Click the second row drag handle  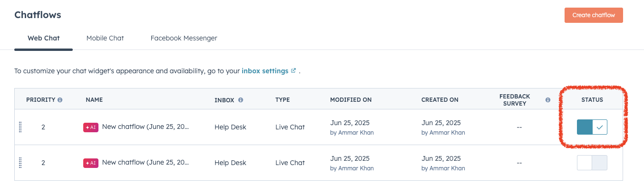(20, 163)
